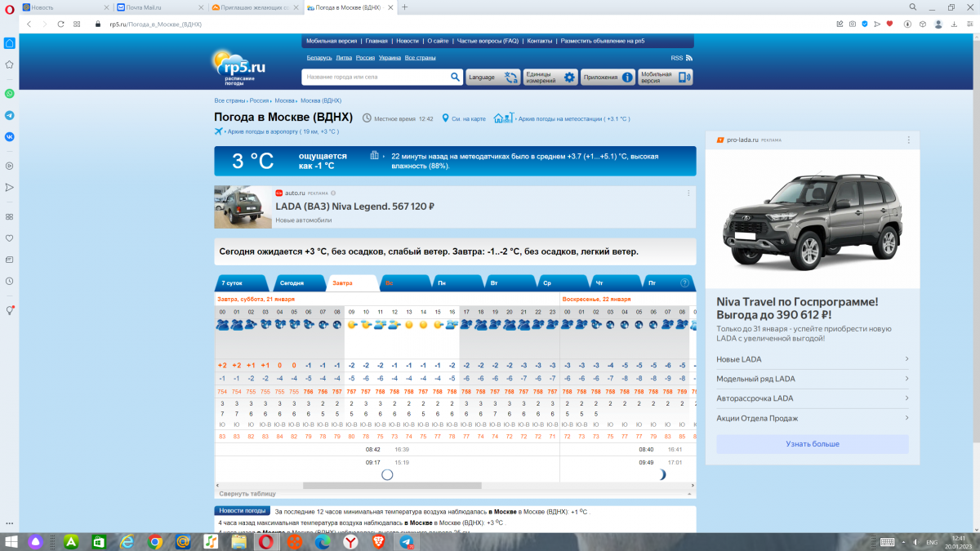This screenshot has height=551, width=980.
Task: Open history clock icon in sidebar
Action: (9, 281)
